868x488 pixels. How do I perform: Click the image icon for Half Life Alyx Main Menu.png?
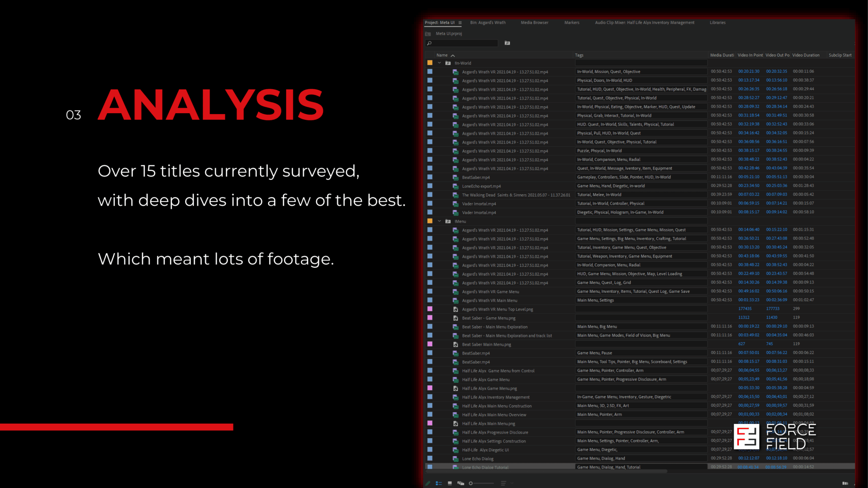point(455,424)
